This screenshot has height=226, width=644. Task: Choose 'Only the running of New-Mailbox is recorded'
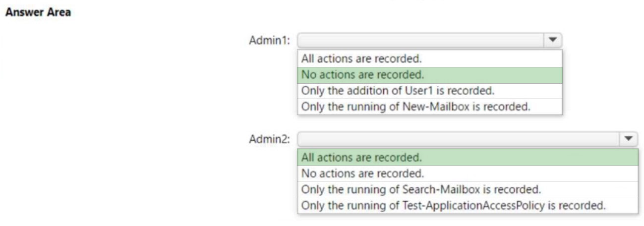coord(430,107)
